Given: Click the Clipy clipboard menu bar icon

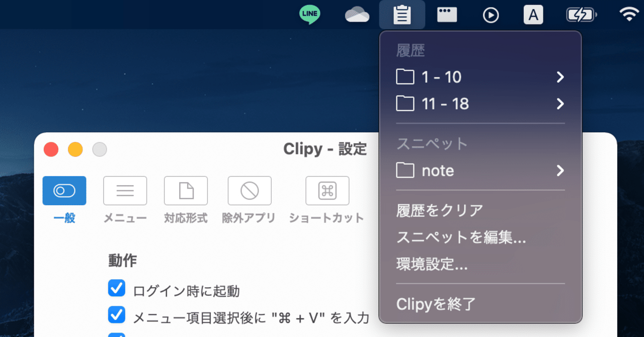Looking at the screenshot, I should click(402, 15).
